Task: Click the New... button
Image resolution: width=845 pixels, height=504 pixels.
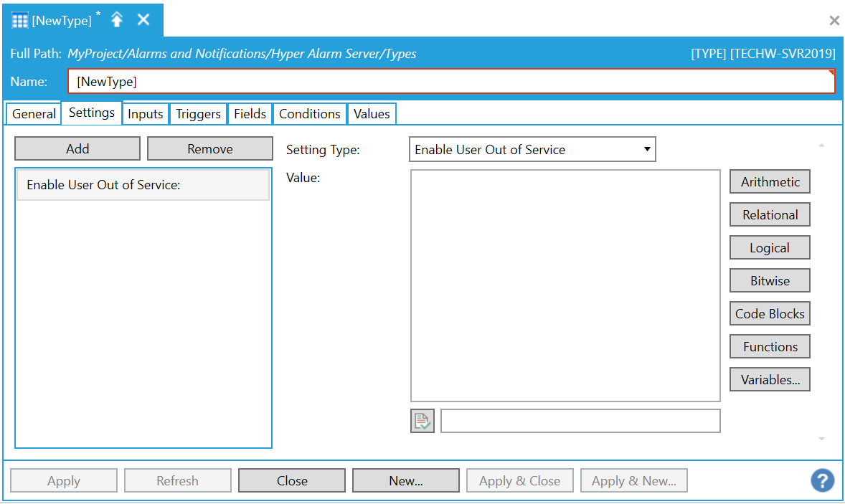Action: pos(406,480)
